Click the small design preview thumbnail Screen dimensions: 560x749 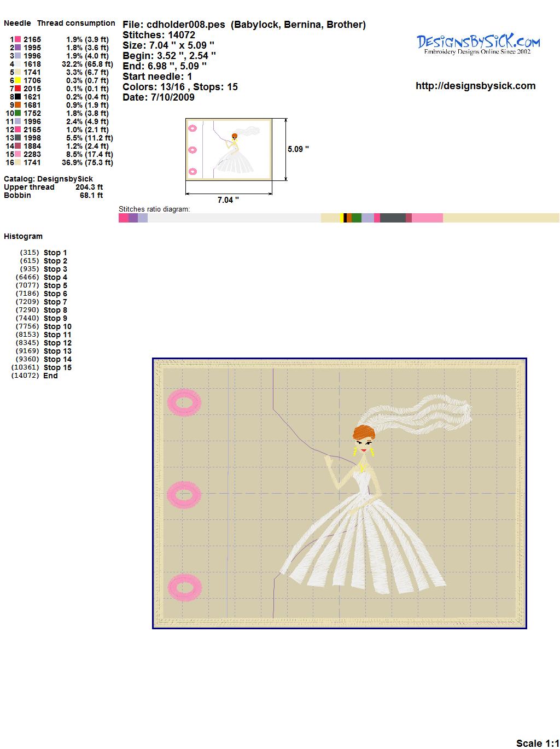pyautogui.click(x=229, y=149)
